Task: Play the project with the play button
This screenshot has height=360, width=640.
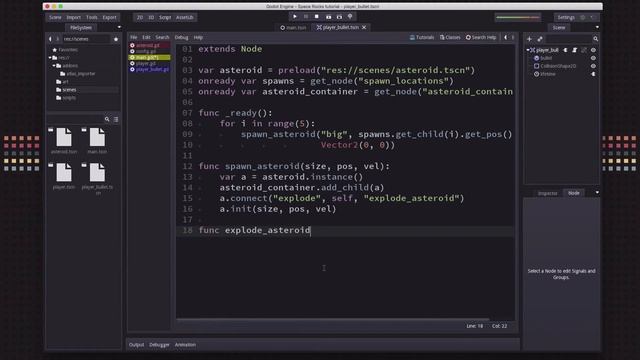Action: coord(295,17)
